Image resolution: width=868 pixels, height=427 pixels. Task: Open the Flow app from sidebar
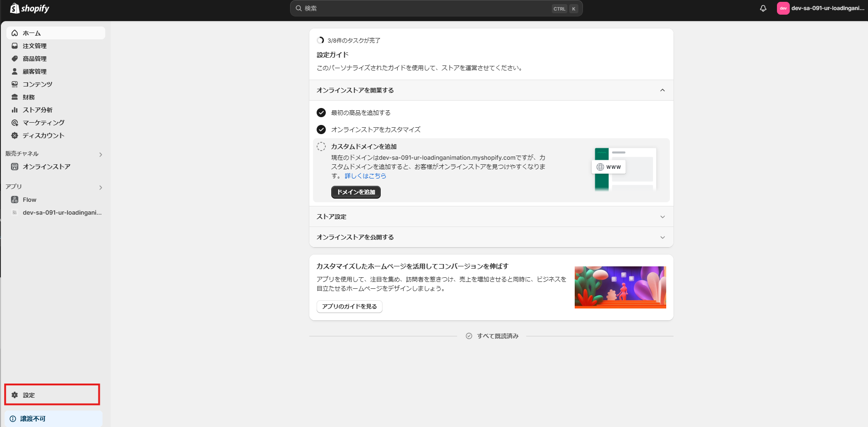pos(29,200)
